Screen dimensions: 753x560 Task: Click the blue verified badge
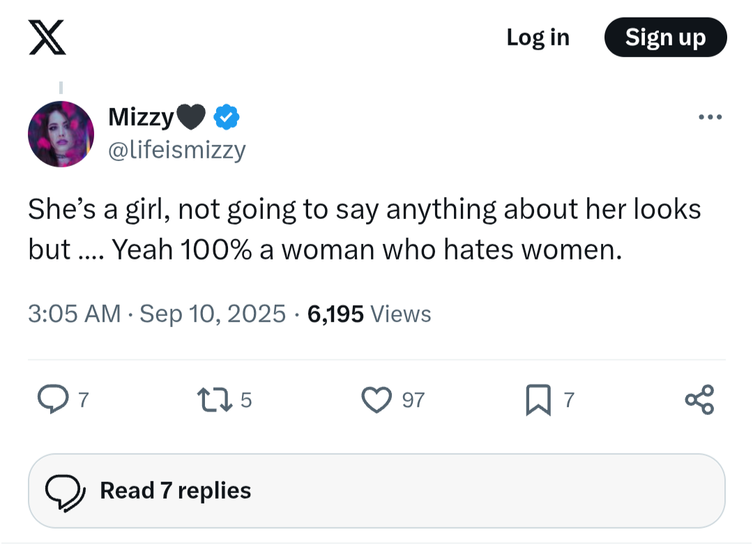226,119
